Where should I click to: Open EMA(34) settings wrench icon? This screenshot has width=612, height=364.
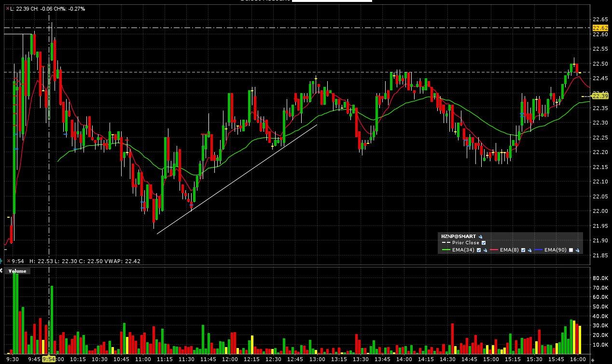click(485, 250)
